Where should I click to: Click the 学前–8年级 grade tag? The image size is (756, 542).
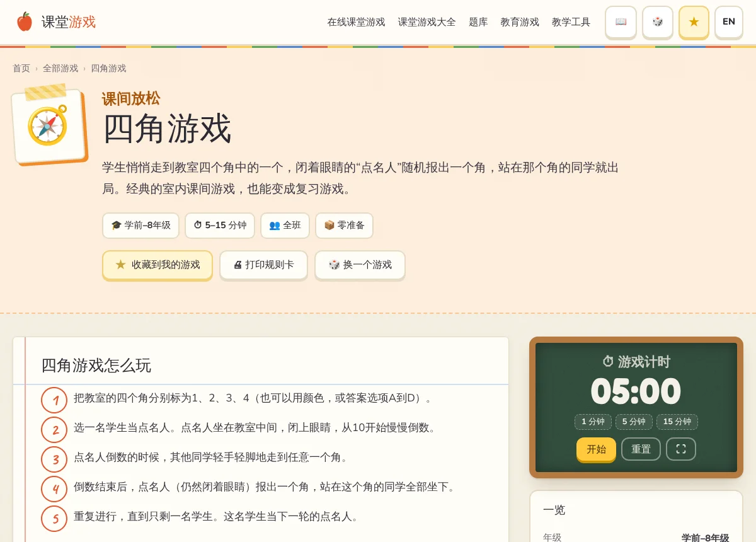(x=140, y=226)
